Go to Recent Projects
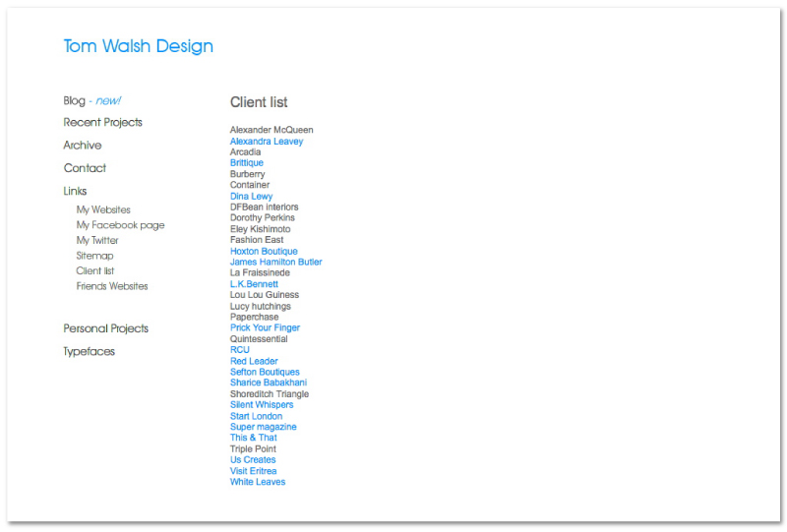The width and height of the screenshot is (787, 532). pos(103,123)
